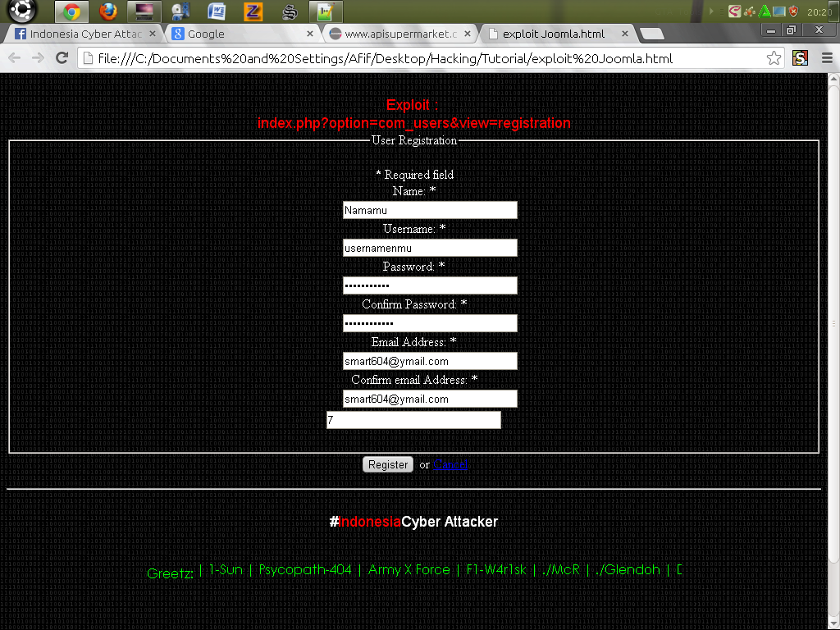840x630 pixels.
Task: Click the blue monitor tray icon
Action: tap(779, 11)
